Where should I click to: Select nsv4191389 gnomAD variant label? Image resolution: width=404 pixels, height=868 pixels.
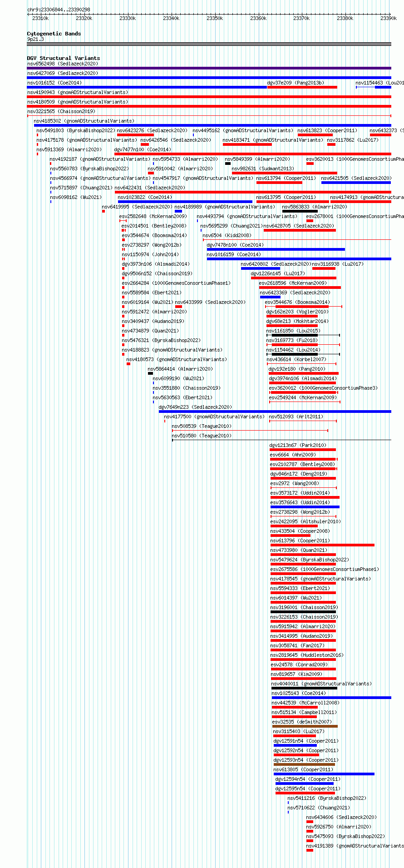pos(355,846)
